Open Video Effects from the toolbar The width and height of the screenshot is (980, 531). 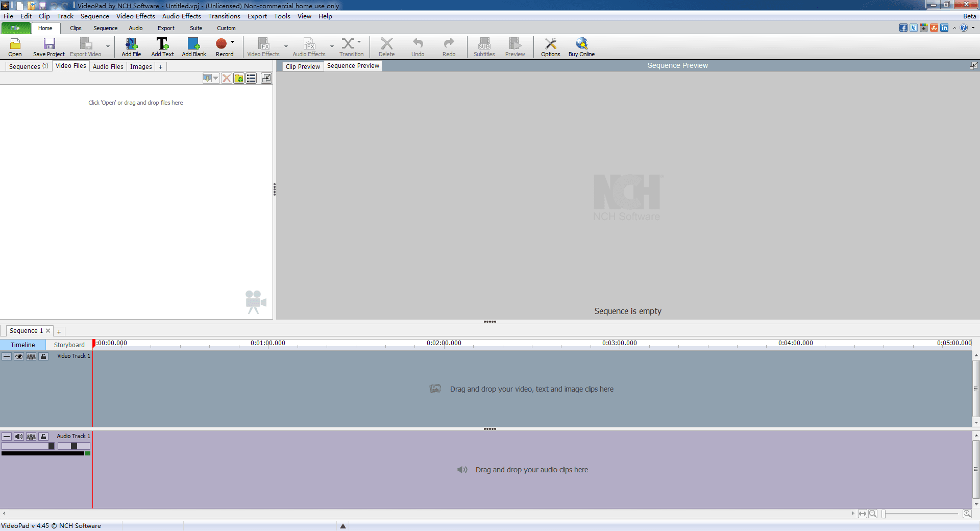point(263,47)
